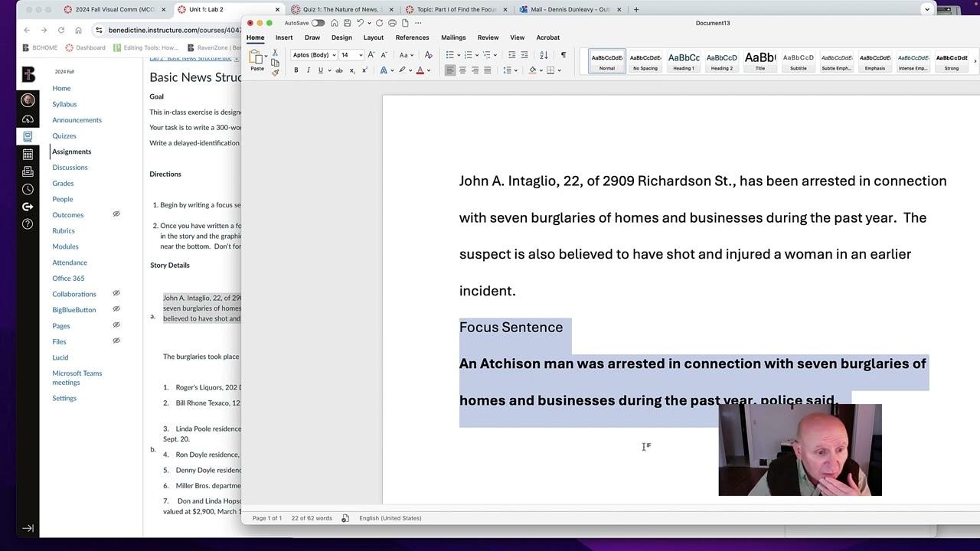Open Word's Home icon in quick access toolbar
Image resolution: width=980 pixels, height=551 pixels.
click(x=335, y=23)
